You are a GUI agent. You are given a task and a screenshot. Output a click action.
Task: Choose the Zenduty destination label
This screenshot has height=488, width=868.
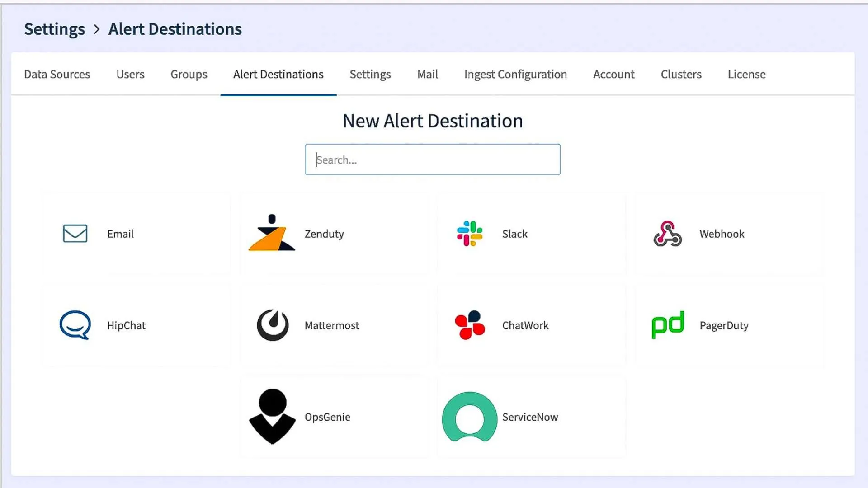pyautogui.click(x=324, y=234)
